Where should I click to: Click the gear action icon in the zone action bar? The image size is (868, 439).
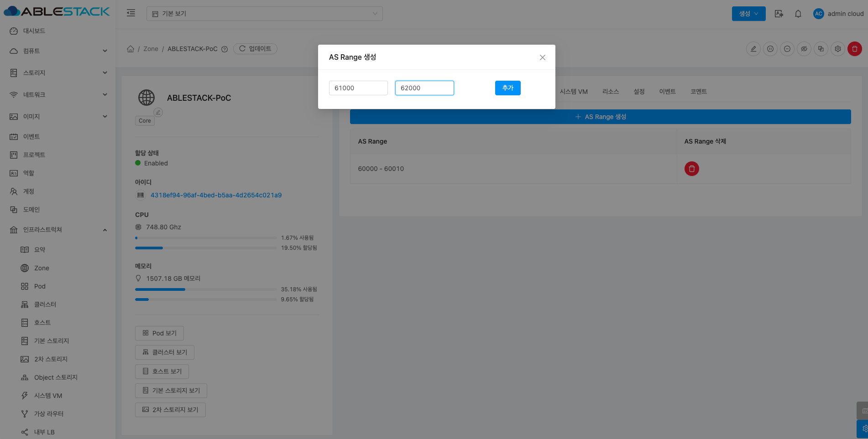[x=838, y=49]
